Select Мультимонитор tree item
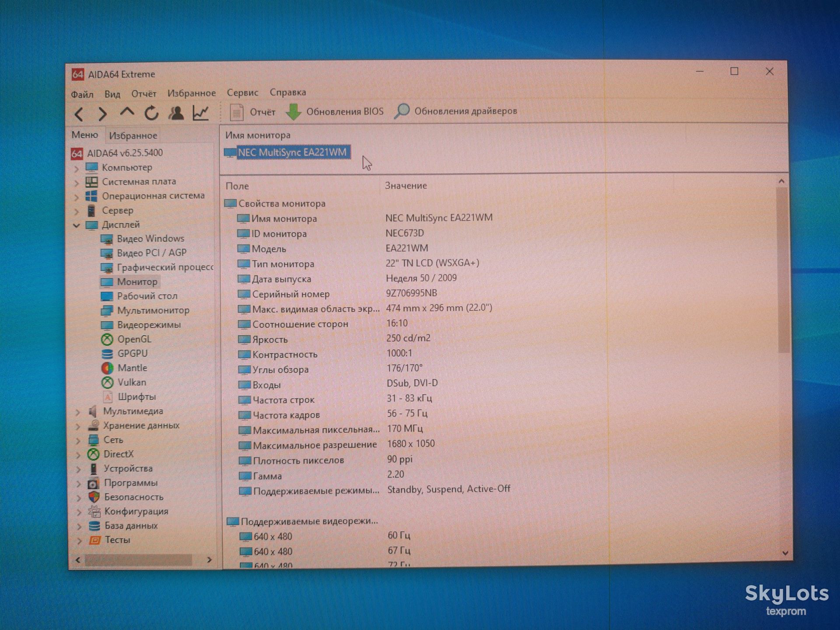Image resolution: width=840 pixels, height=630 pixels. pyautogui.click(x=145, y=311)
